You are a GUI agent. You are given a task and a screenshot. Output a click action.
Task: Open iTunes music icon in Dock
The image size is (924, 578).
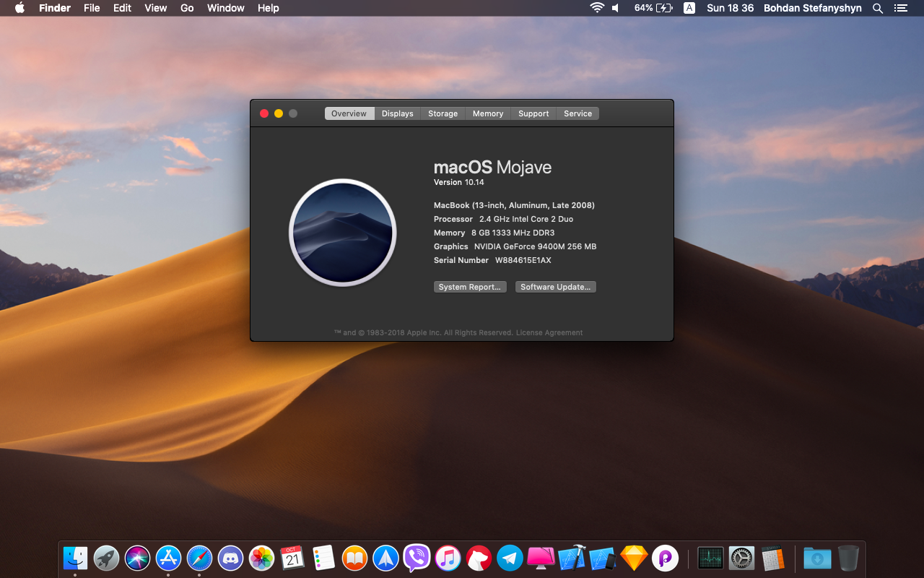coord(448,558)
